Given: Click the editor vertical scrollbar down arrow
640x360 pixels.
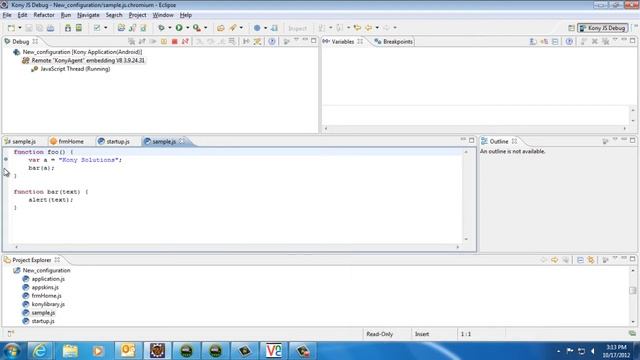Looking at the screenshot, I should coord(466,239).
